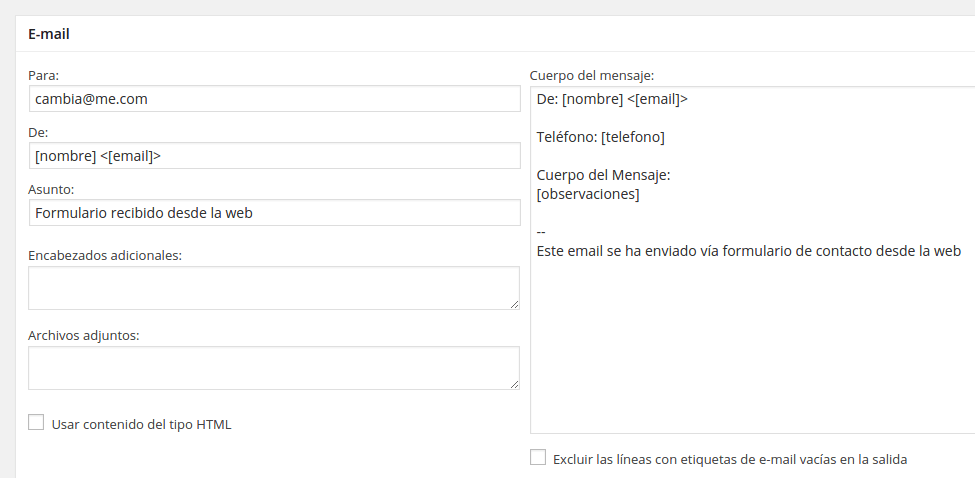Enable the Usar contenido del tipo HTML checkbox

coord(36,423)
